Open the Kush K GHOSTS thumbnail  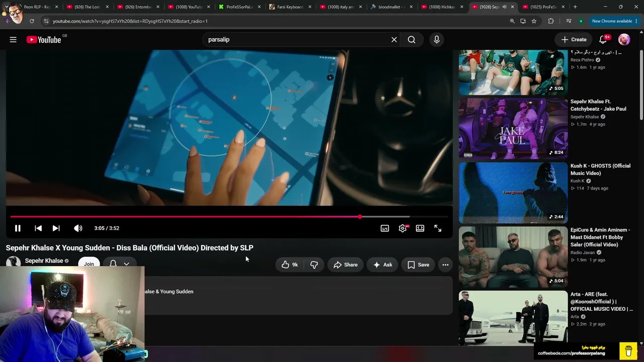513,193
